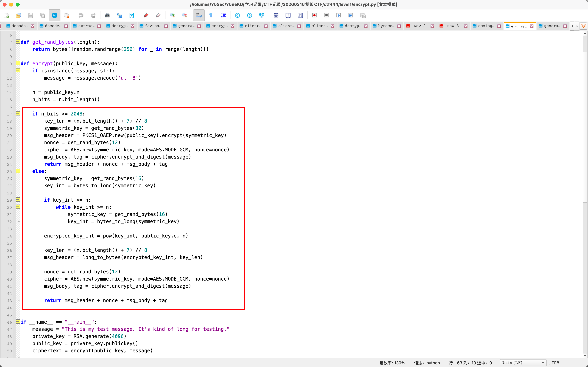Click the GO to line icon
588x367 pixels.
pos(261,15)
